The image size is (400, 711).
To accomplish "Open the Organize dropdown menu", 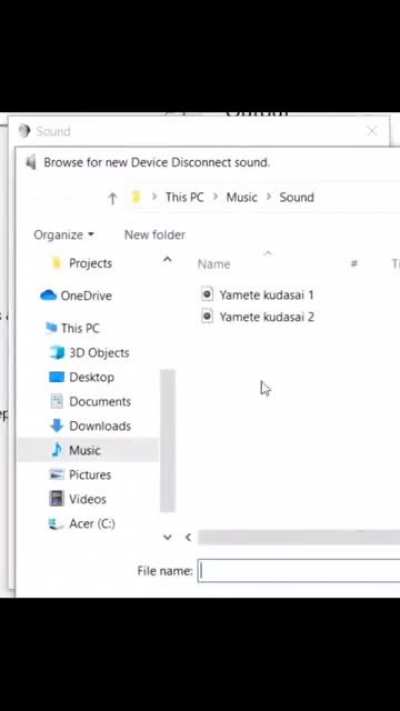I will pyautogui.click(x=64, y=235).
